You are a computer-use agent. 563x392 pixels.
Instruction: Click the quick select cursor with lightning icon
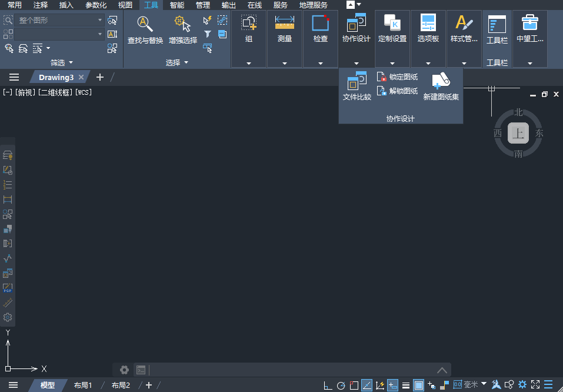click(208, 20)
